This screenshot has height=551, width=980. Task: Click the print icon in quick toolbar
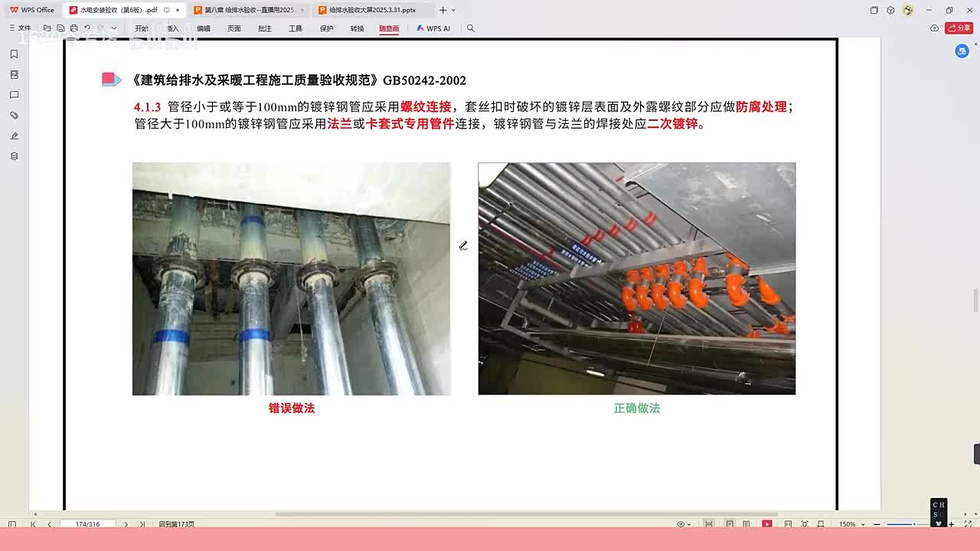74,28
